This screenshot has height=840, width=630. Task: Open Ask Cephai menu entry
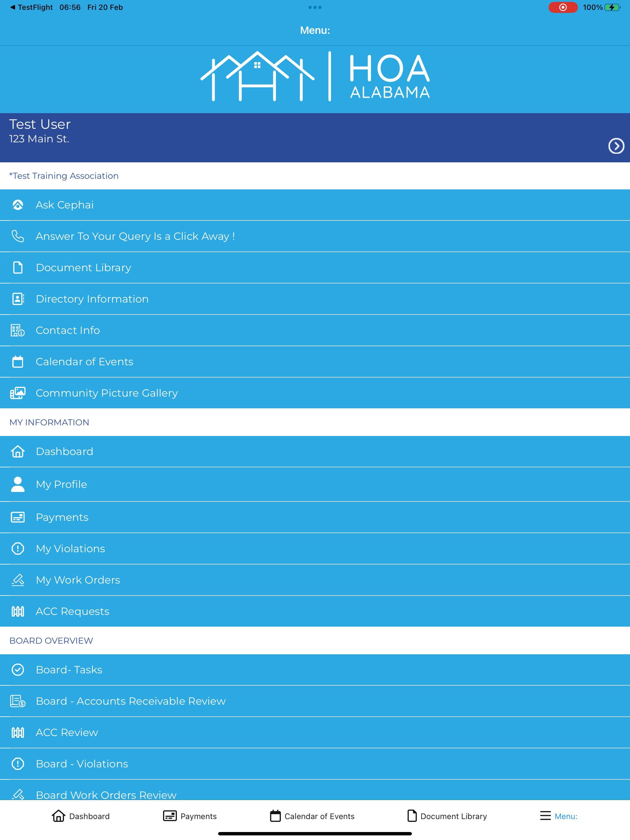click(x=315, y=205)
